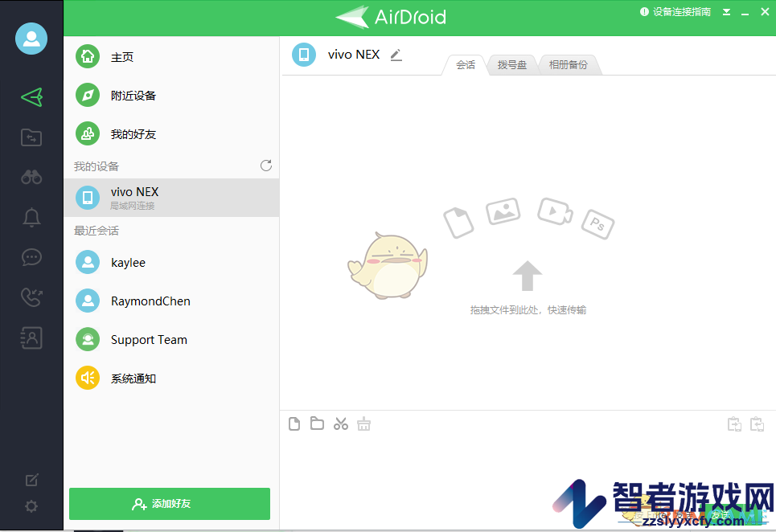Open the contacts book icon

click(31, 338)
